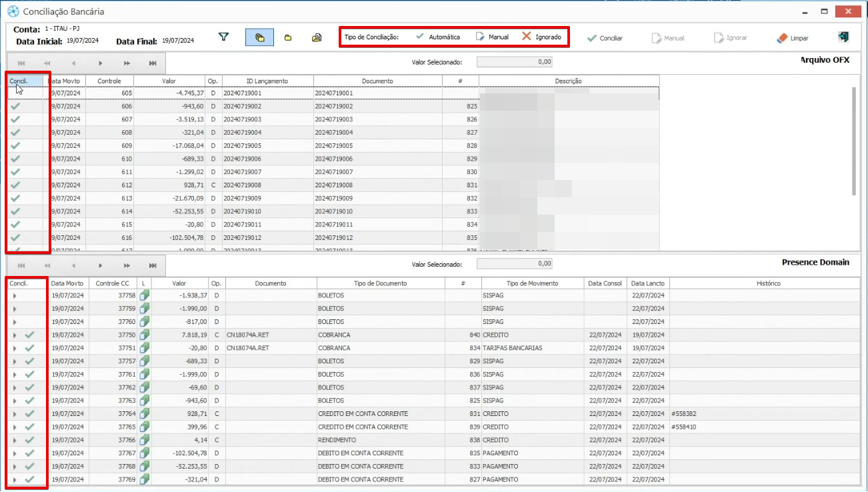Clear reconciliation with the Limpar button
The image size is (868, 492).
point(793,38)
